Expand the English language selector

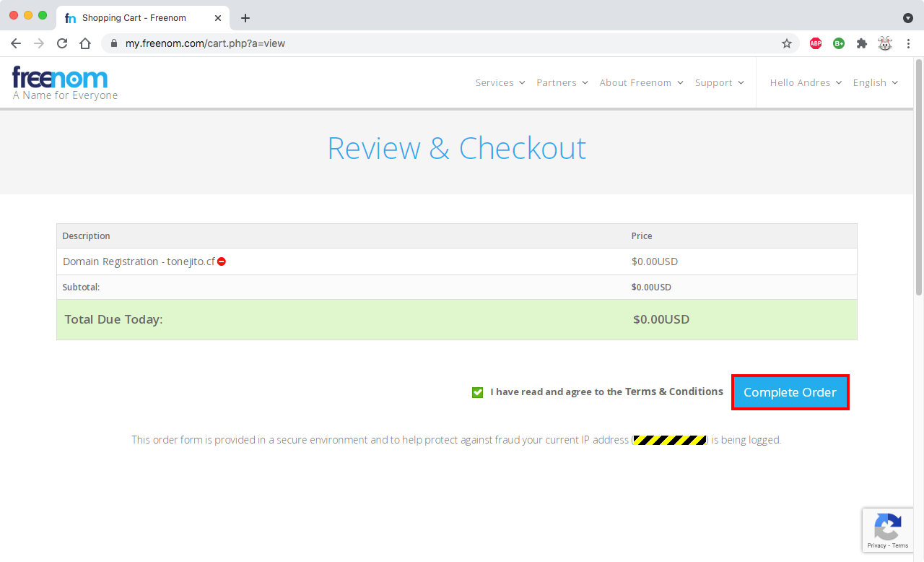(x=875, y=83)
